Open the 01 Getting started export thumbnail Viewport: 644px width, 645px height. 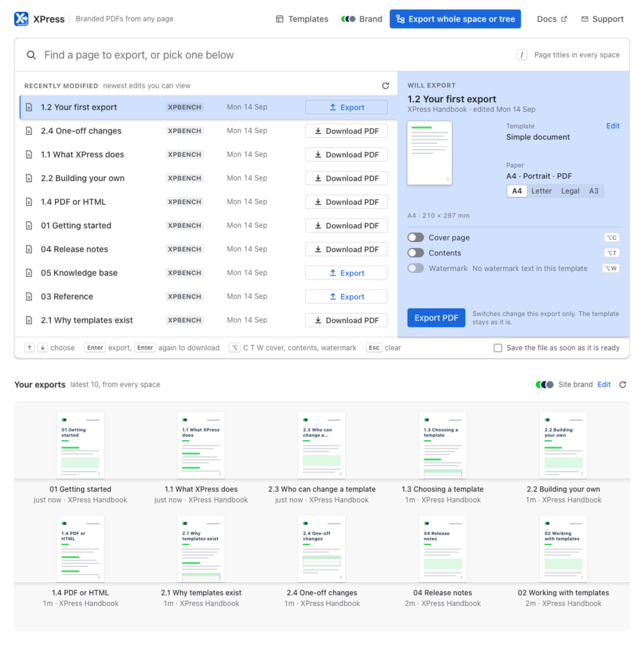80,445
